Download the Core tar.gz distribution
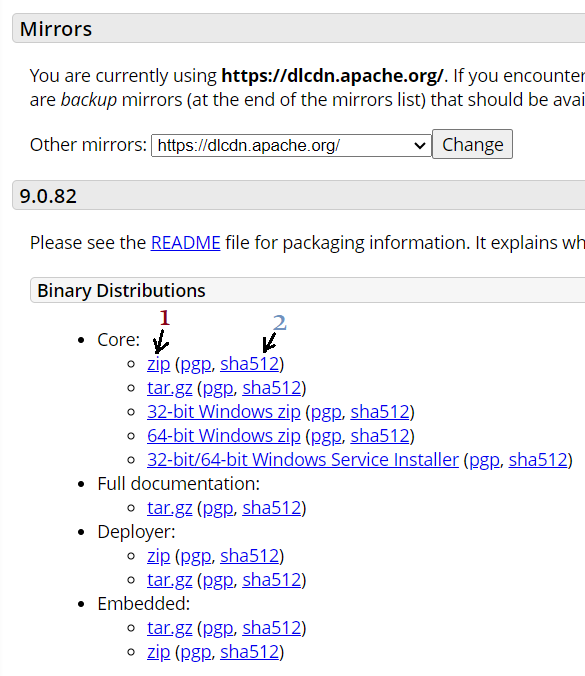The width and height of the screenshot is (585, 676). (169, 388)
